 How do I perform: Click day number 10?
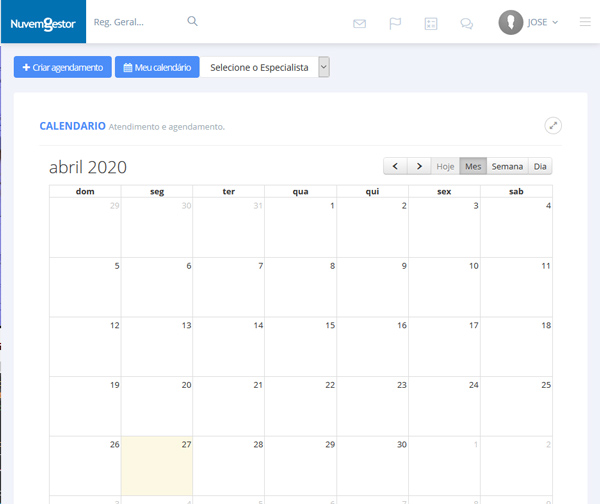coord(474,266)
